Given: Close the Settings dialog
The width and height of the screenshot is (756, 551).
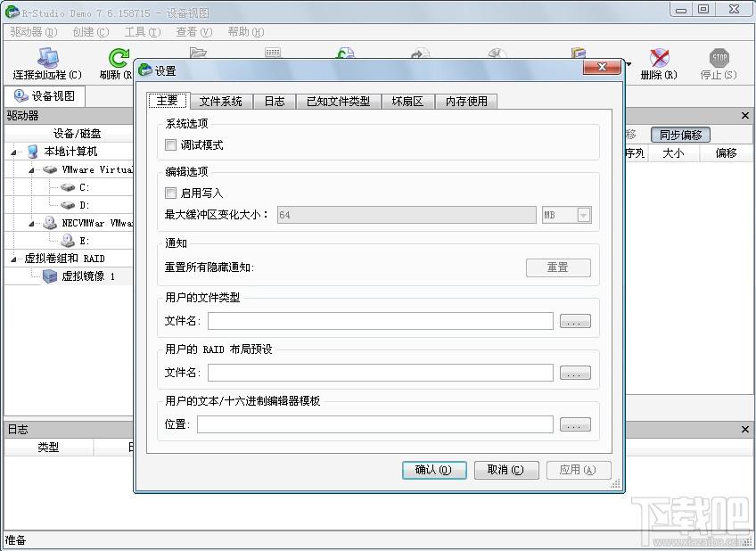Looking at the screenshot, I should 602,67.
